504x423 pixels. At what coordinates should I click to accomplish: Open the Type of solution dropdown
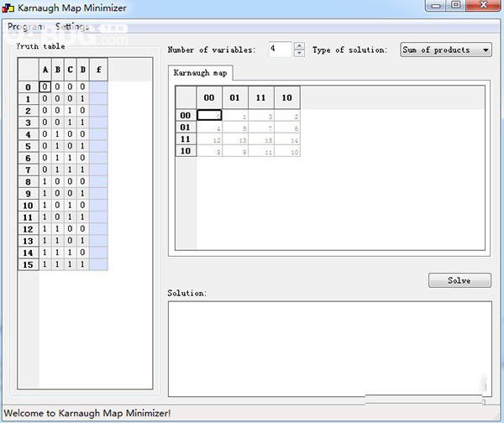click(x=446, y=50)
